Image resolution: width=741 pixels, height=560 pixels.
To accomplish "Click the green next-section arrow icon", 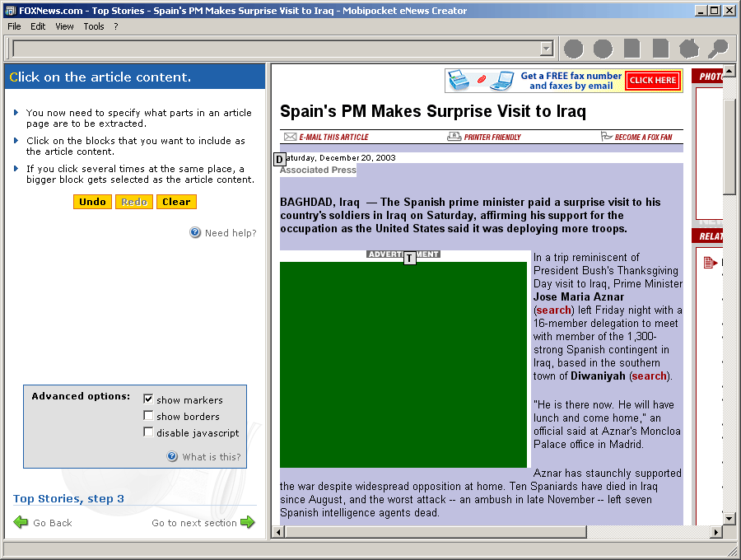I will (x=248, y=522).
